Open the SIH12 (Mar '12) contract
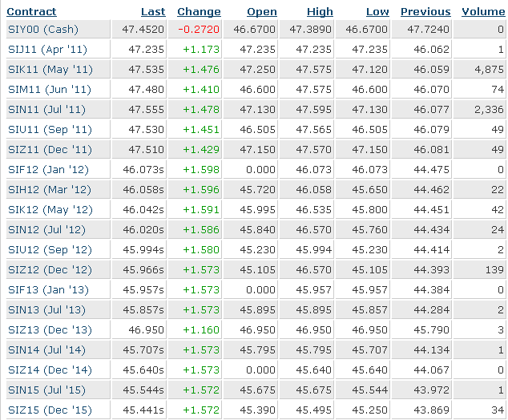 (50, 190)
